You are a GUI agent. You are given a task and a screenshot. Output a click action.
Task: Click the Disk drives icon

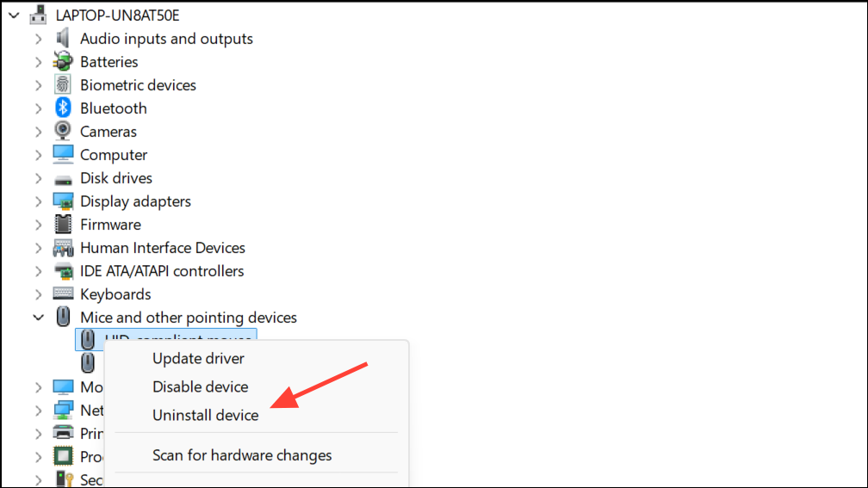coord(63,179)
